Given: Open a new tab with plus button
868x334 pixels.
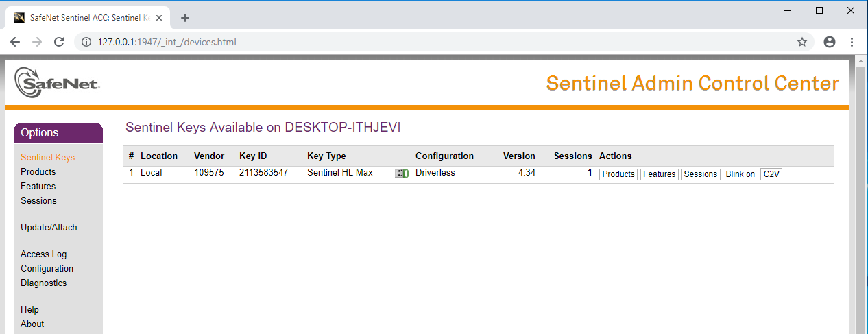Looking at the screenshot, I should pyautogui.click(x=185, y=18).
